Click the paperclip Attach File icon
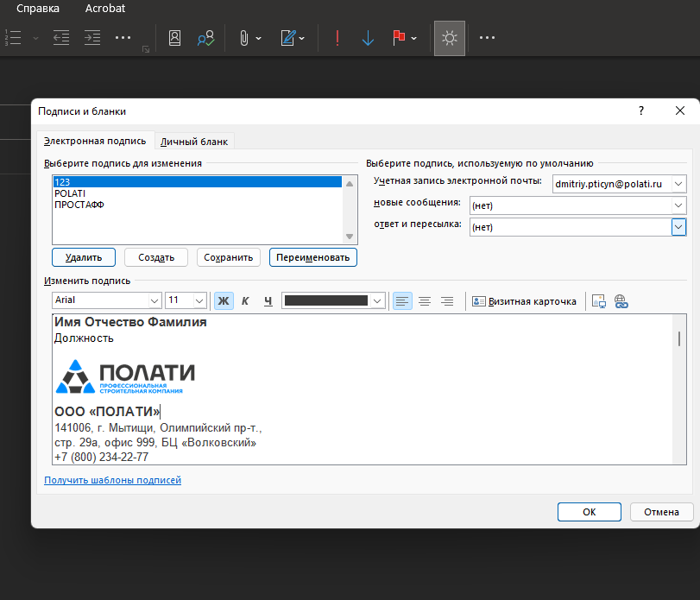Screen dimensions: 700x600 tap(244, 38)
